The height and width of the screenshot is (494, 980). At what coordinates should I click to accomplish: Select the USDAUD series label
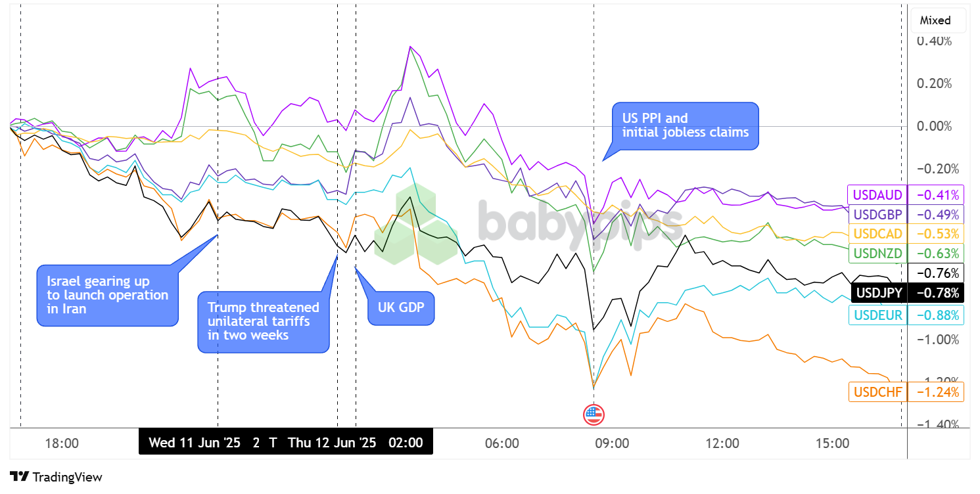click(x=877, y=194)
